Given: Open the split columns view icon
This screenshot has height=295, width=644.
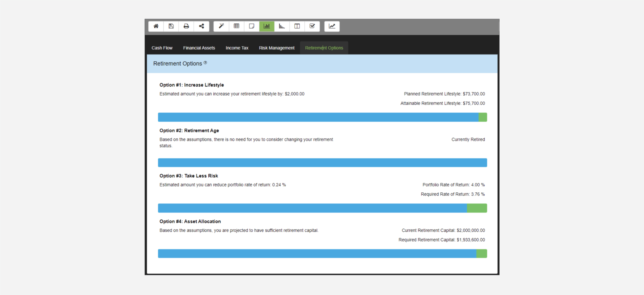Looking at the screenshot, I should coord(297,26).
